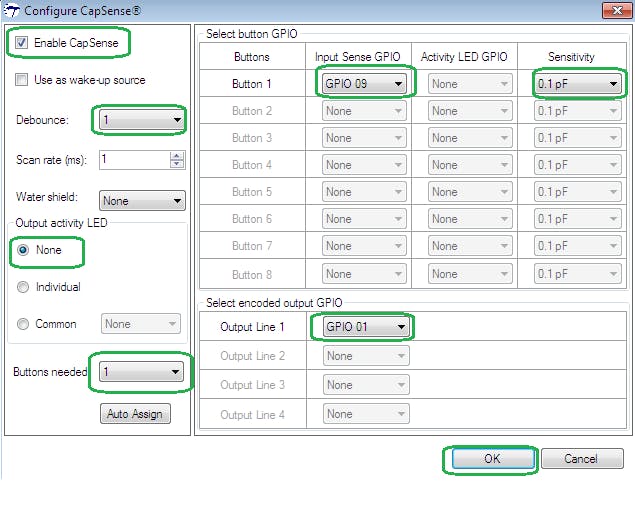Open Button 1 Input Sense GPIO dropdown
This screenshot has width=635, height=520.
364,84
